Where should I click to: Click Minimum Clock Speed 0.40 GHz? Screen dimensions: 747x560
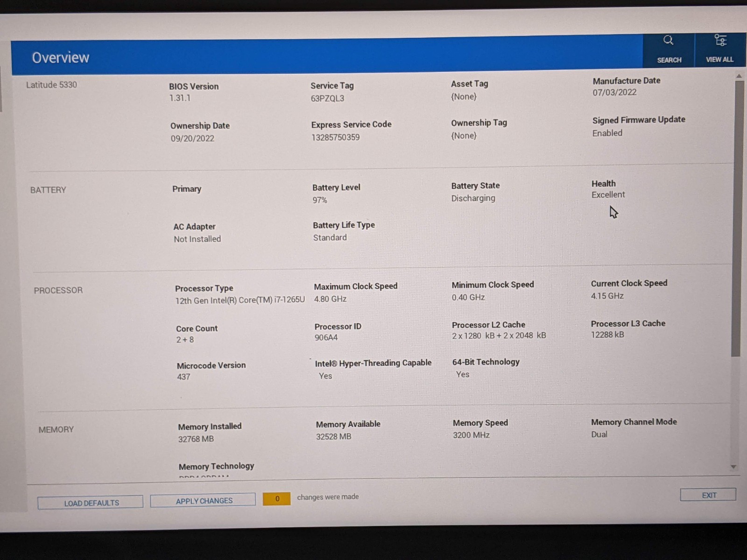click(x=468, y=297)
